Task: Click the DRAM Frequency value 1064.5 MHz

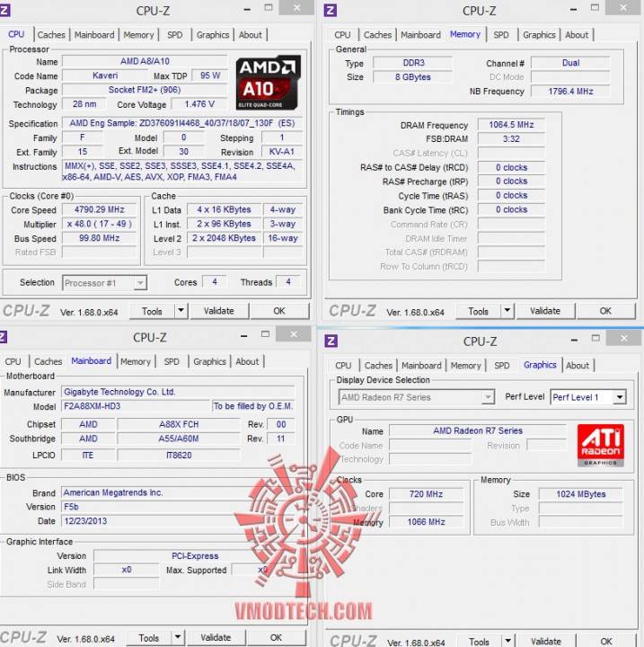Action: [512, 125]
